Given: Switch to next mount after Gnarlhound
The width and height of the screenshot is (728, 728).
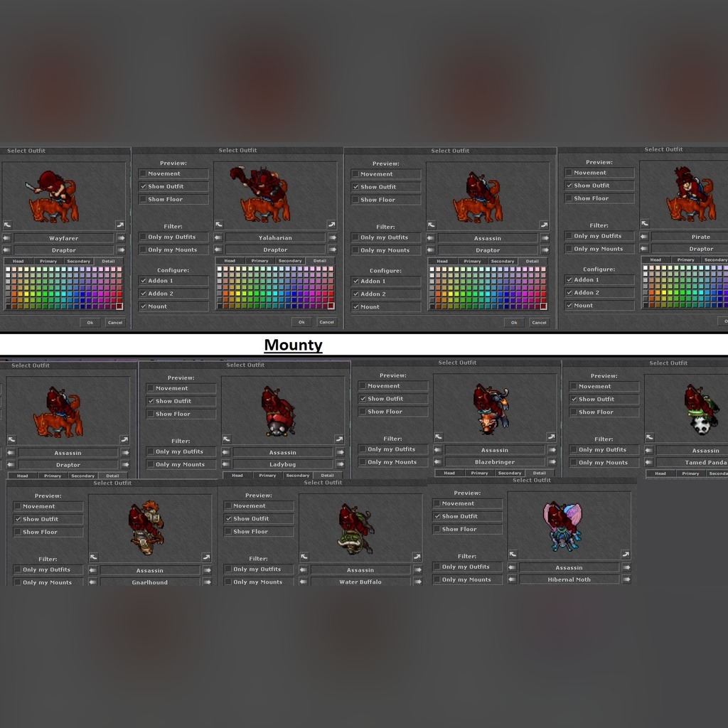Looking at the screenshot, I should pos(207,582).
